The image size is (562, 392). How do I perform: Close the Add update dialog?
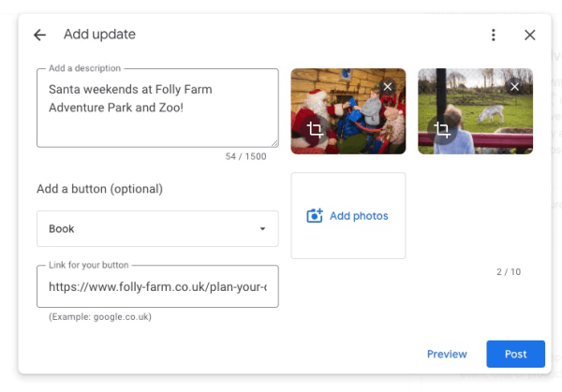click(530, 35)
